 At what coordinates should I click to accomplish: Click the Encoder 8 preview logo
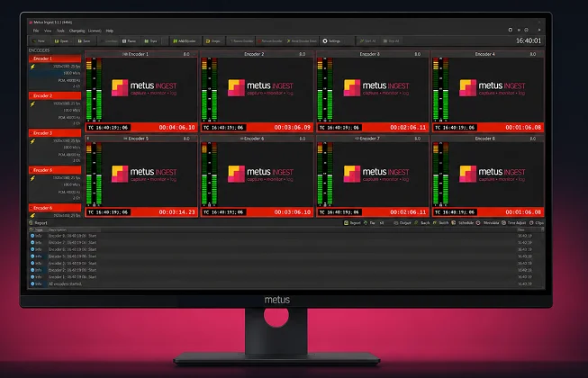point(493,174)
